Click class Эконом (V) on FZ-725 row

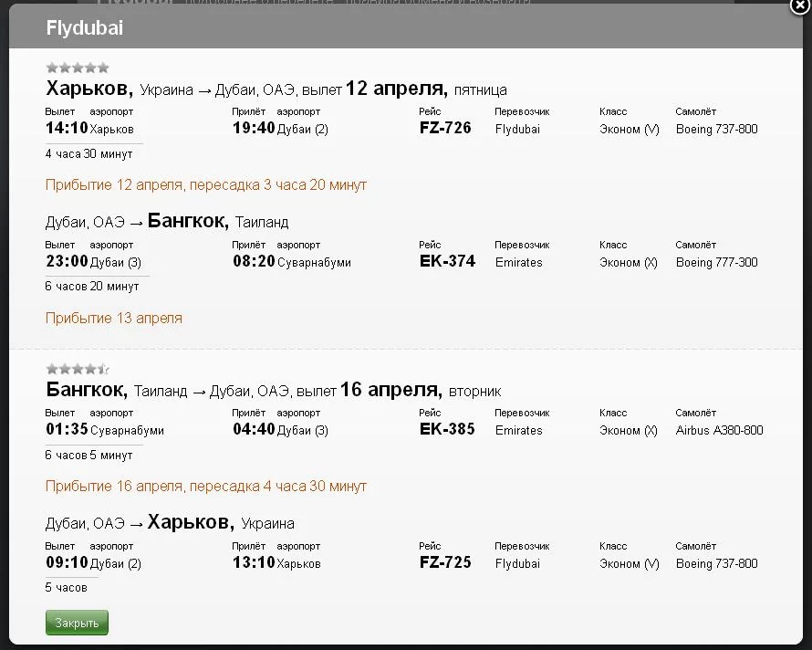(x=630, y=563)
